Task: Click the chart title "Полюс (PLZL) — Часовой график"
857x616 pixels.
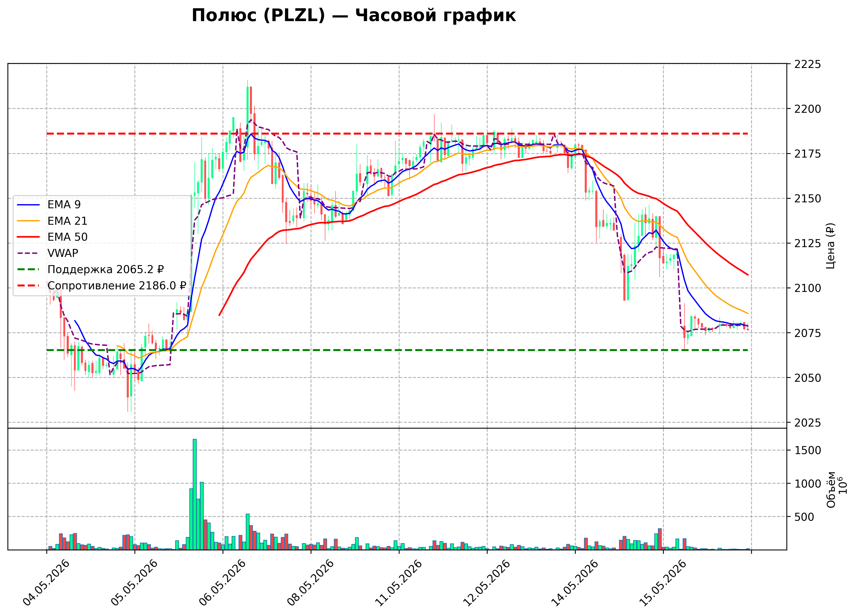Action: pos(354,16)
